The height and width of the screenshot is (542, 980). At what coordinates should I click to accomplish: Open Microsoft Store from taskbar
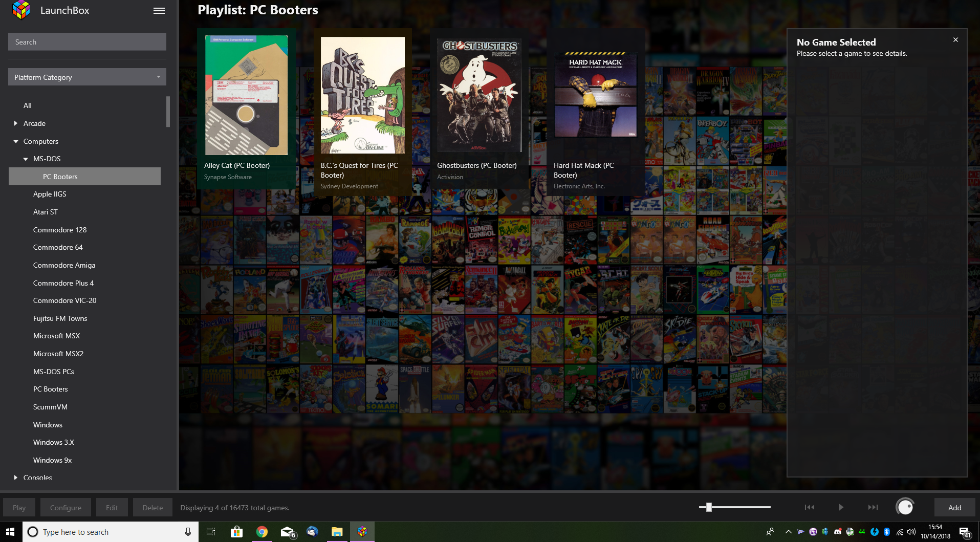pos(236,532)
